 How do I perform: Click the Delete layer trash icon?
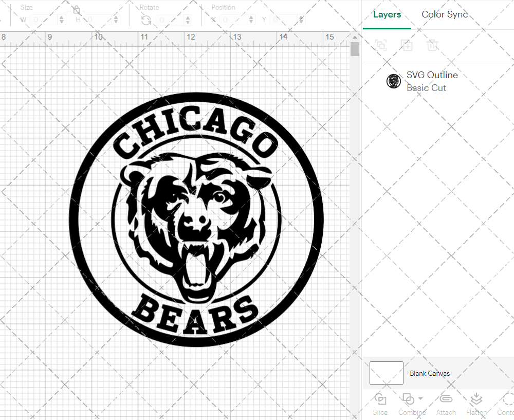point(433,45)
